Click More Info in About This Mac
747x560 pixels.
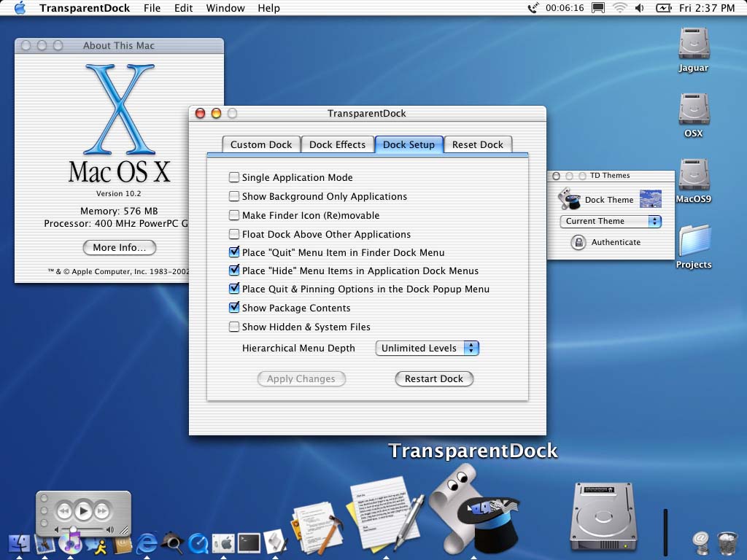pos(119,247)
